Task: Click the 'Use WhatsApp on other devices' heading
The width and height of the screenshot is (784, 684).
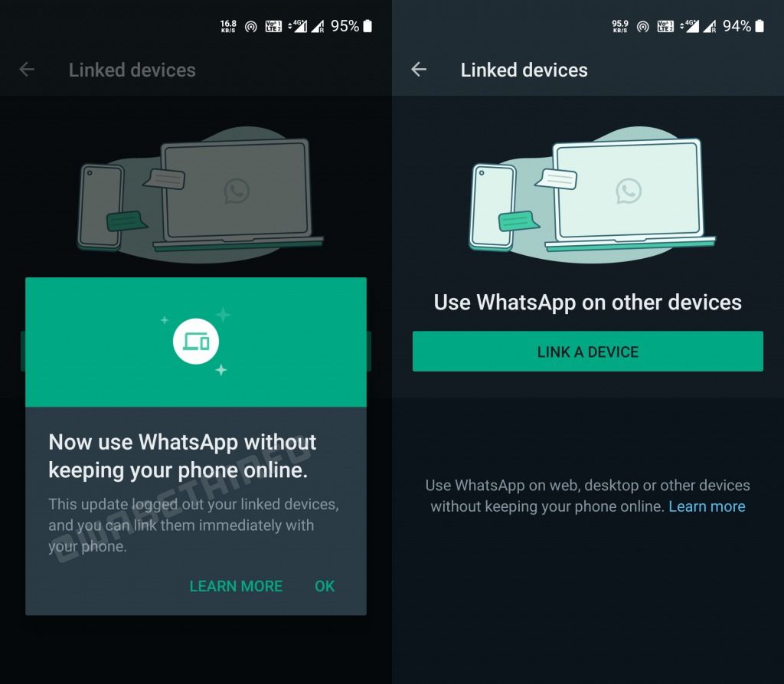Action: click(x=587, y=302)
